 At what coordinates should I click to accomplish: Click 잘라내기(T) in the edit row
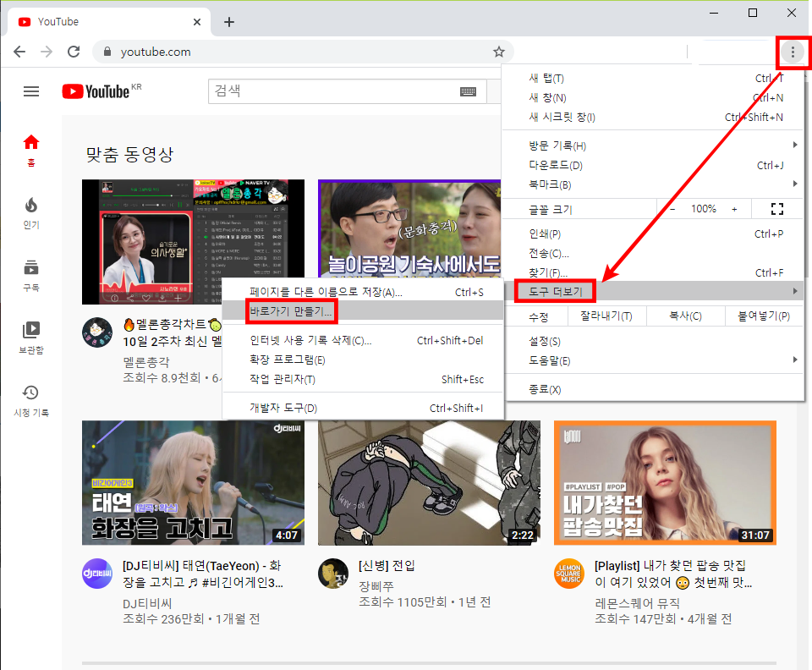[x=606, y=316]
